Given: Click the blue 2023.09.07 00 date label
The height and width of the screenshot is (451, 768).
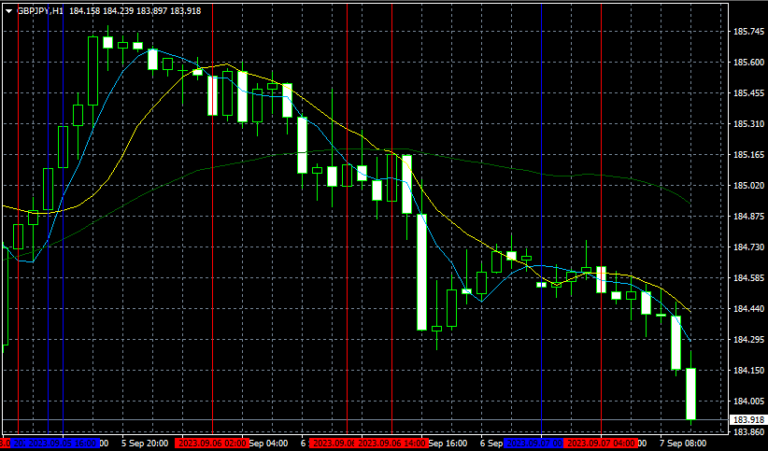Looking at the screenshot, I should 533,443.
